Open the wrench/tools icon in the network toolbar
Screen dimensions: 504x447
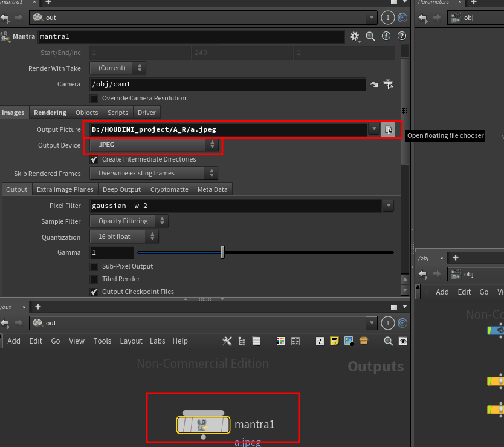click(227, 341)
